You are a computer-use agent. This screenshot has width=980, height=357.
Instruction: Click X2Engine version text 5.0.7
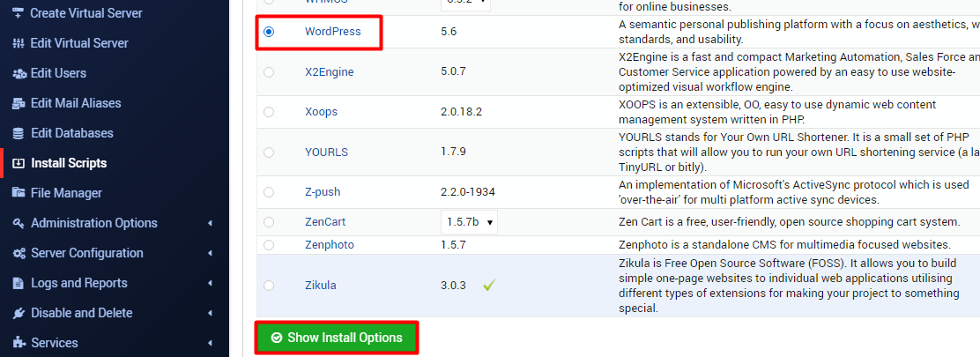[453, 72]
